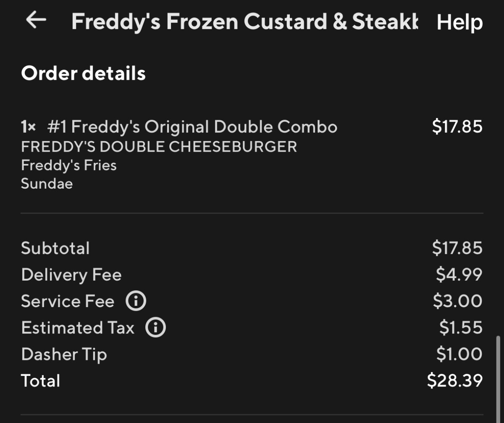Screen dimensions: 504x423
Task: Click the Freddy's Frozen Custard store title
Action: pos(245,22)
